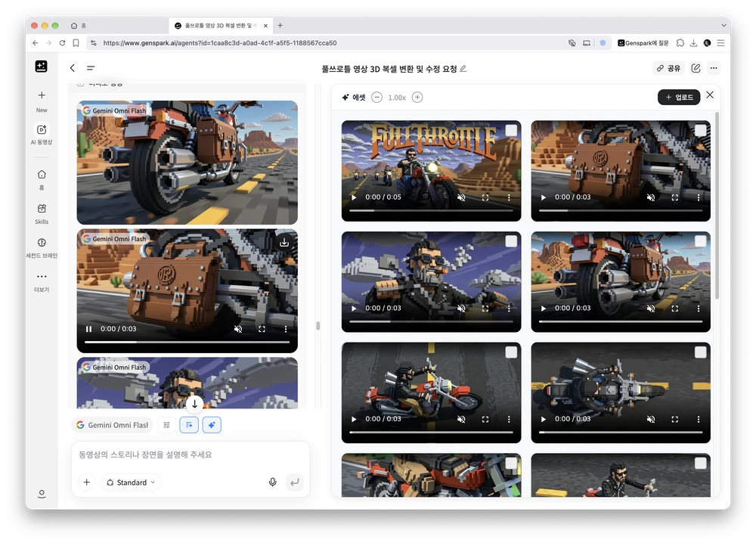
Task: Check the top-down motorcycle video box
Action: [701, 352]
